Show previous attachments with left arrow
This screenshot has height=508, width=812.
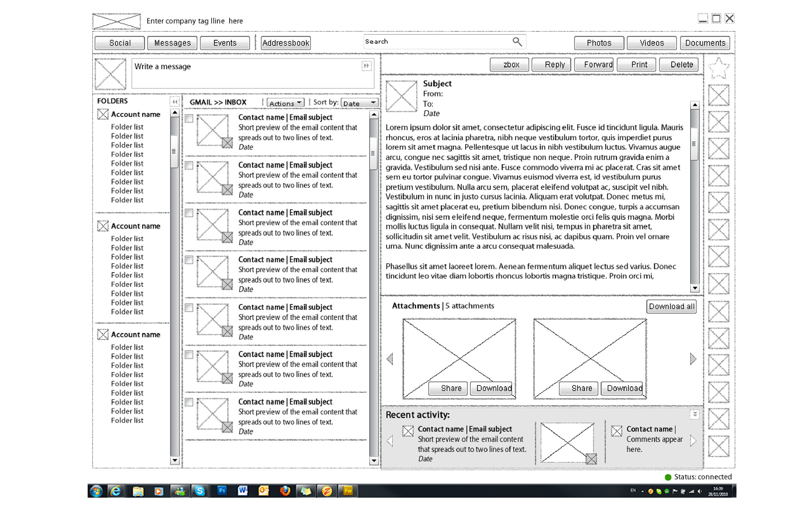pos(390,359)
